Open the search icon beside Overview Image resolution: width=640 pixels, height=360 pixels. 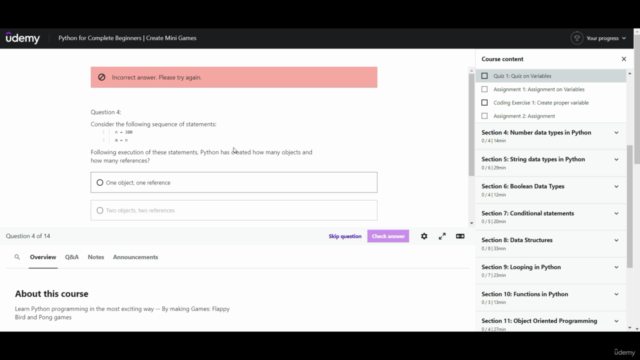(x=17, y=257)
